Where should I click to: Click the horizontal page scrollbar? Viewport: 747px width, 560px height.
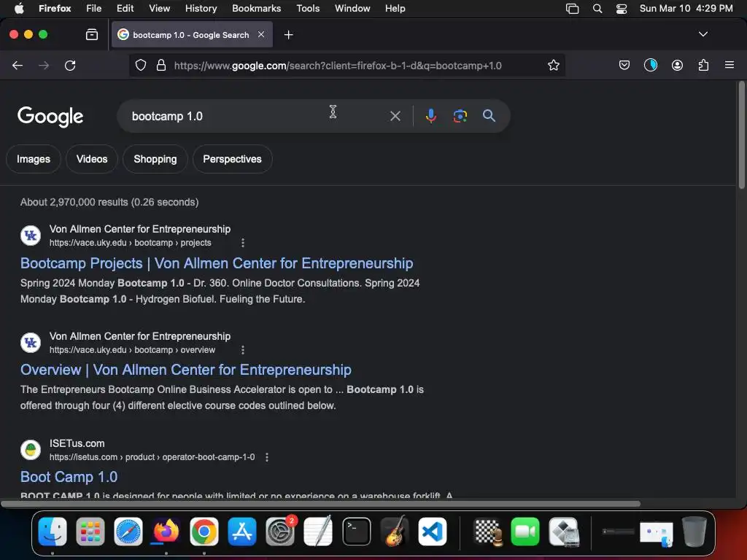321,503
